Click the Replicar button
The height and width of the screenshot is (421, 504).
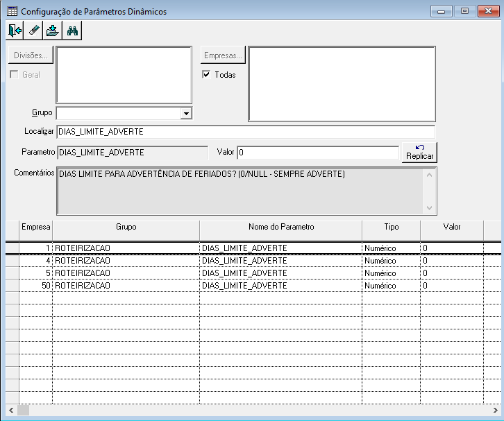tap(419, 153)
